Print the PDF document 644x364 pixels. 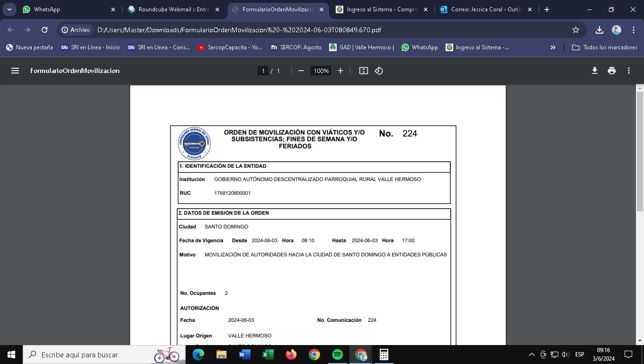(x=612, y=71)
